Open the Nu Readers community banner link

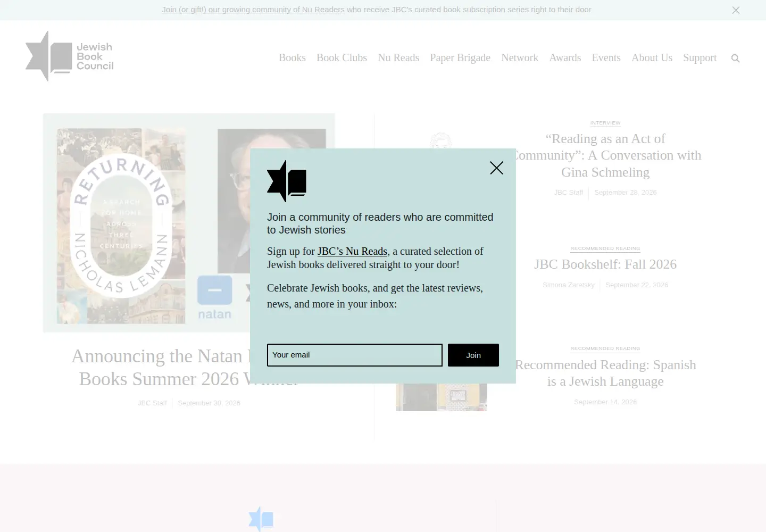(253, 10)
